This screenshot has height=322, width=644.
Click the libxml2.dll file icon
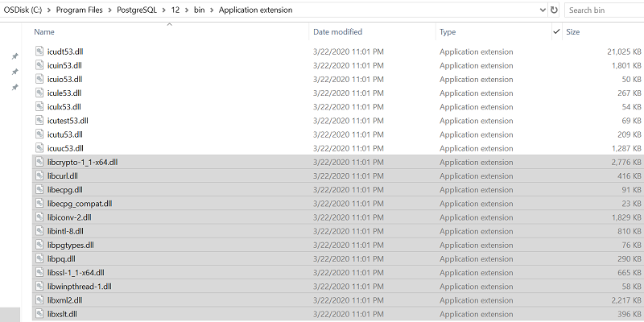point(39,299)
